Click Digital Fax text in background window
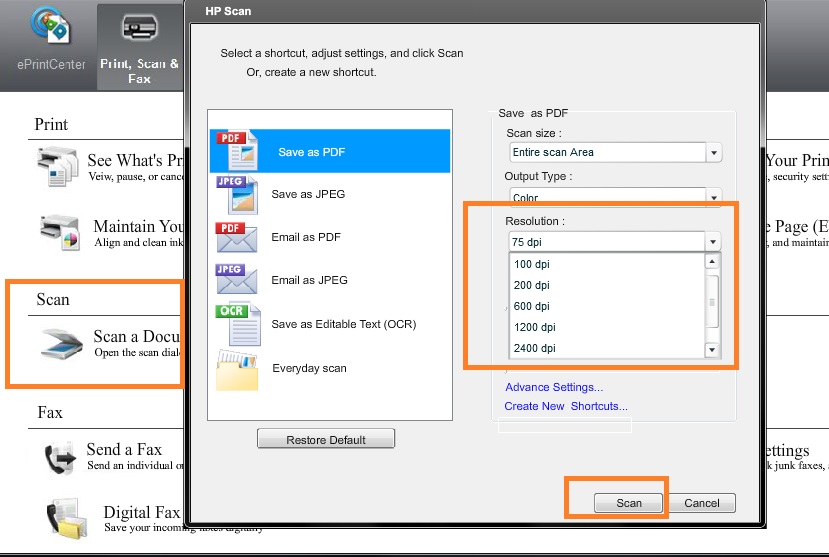This screenshot has width=829, height=557. [x=142, y=512]
